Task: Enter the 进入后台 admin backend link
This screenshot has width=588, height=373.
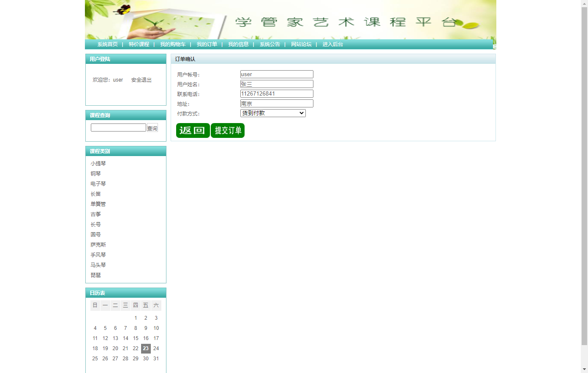Action: point(333,44)
